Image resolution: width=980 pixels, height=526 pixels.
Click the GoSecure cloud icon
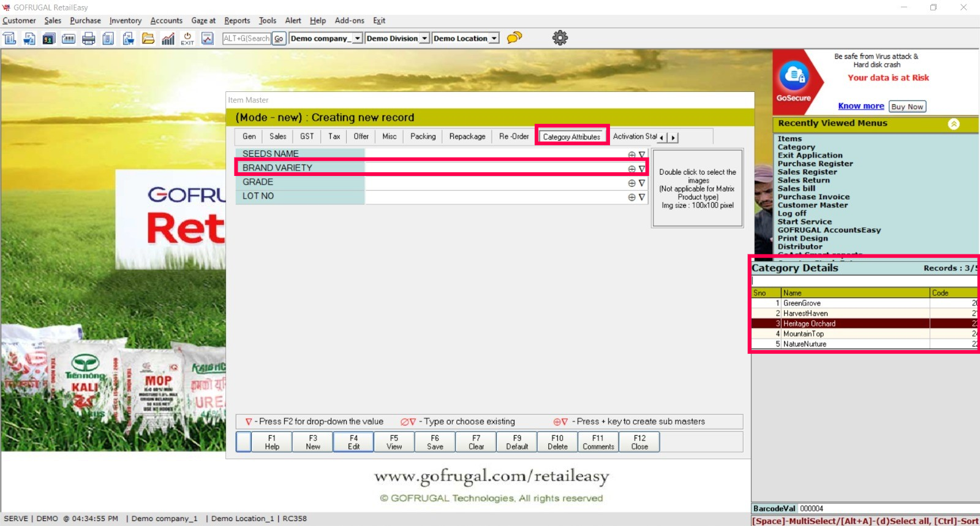[x=794, y=76]
